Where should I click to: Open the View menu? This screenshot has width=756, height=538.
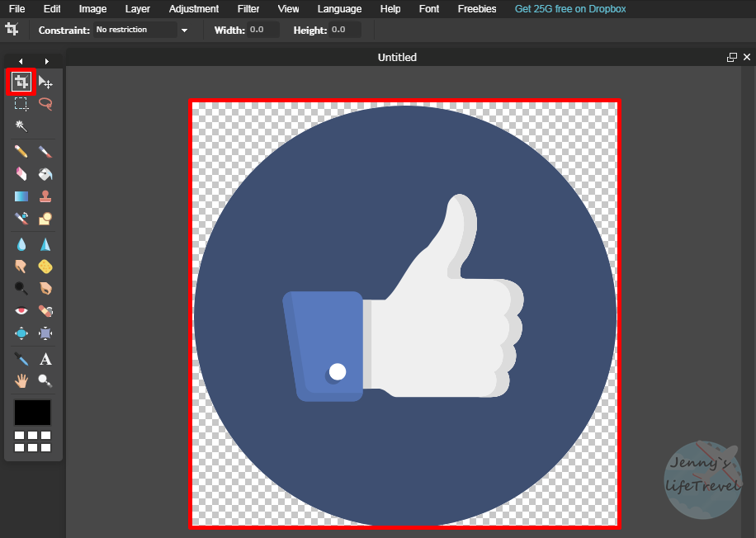coord(288,9)
